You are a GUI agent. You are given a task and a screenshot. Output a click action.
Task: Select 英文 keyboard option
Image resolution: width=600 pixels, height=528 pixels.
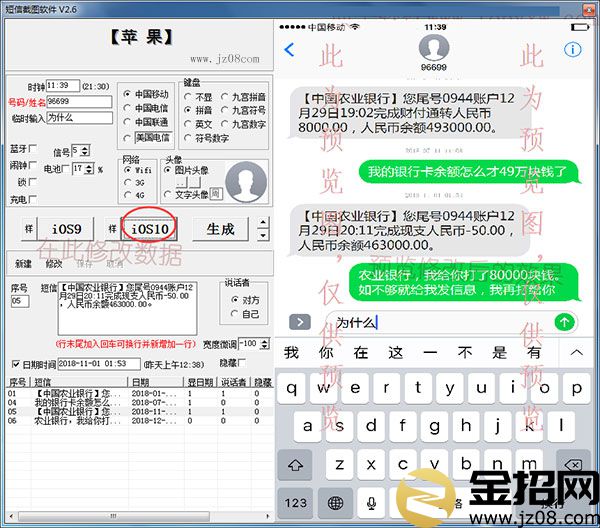tap(198, 124)
